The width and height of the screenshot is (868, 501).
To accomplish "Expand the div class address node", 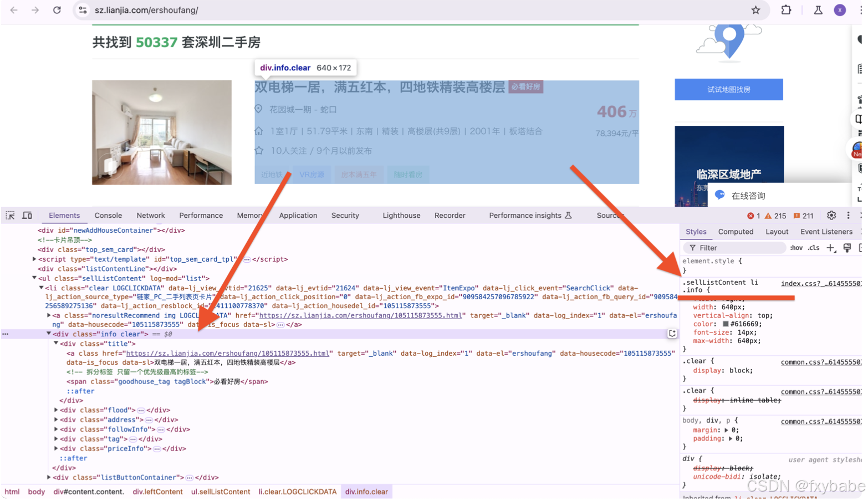I will pos(56,420).
